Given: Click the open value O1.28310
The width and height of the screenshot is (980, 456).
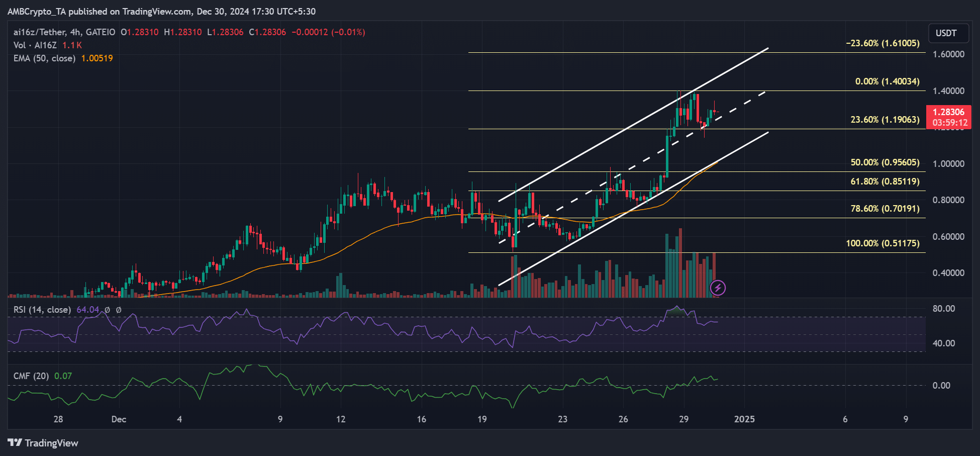Looking at the screenshot, I should coord(140,32).
